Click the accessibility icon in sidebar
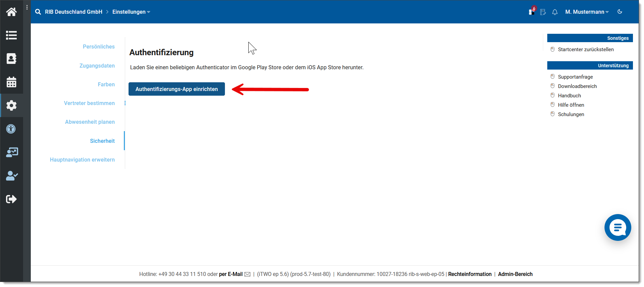Screen dimensions: 644x287 (11, 129)
